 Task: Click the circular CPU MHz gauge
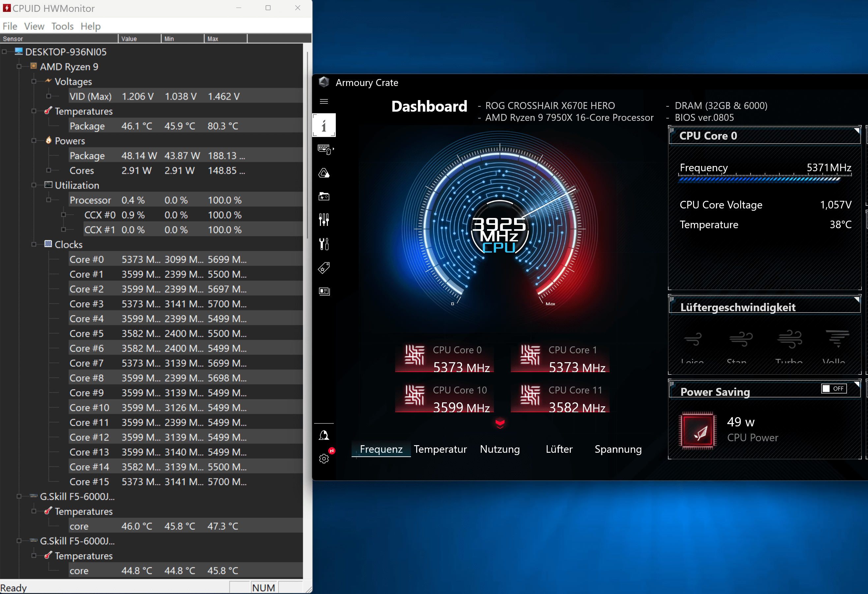coord(500,228)
